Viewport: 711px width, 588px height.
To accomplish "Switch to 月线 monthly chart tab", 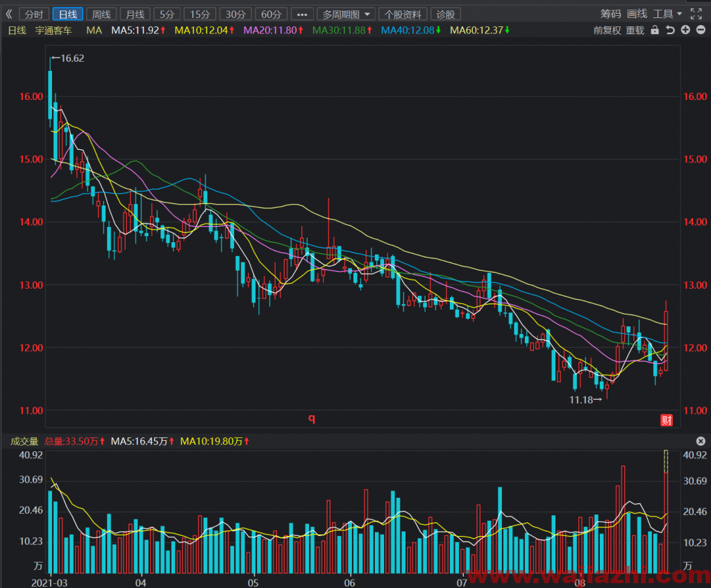I will tap(135, 15).
